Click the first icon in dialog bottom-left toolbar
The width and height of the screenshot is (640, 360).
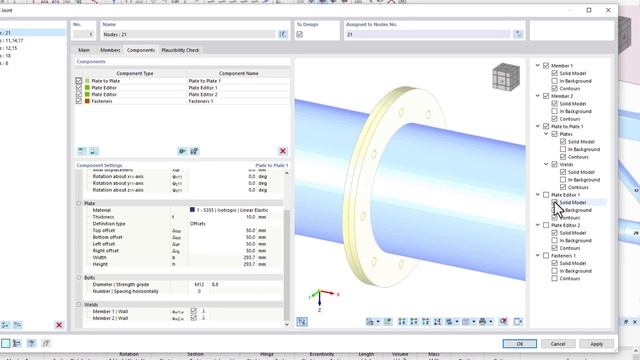click(x=5, y=343)
